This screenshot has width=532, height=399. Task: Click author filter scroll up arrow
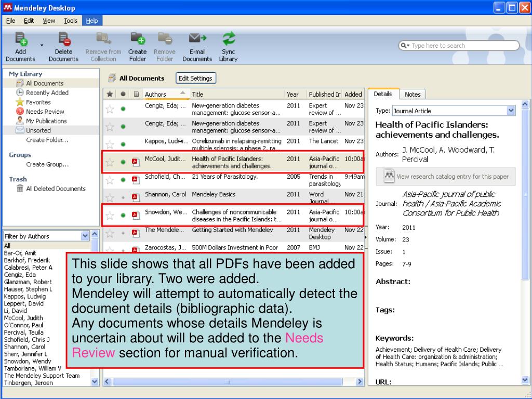(95, 234)
